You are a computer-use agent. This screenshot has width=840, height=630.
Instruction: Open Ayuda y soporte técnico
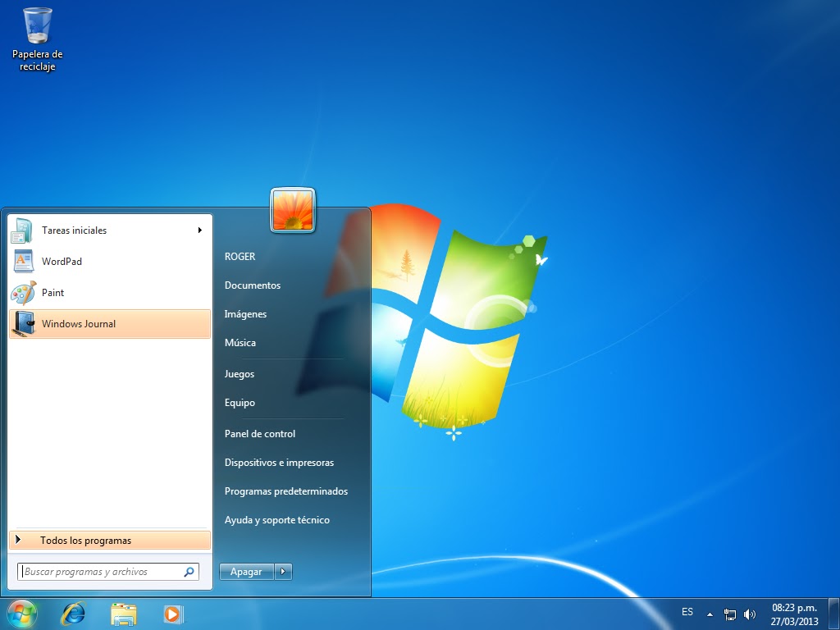coord(277,520)
